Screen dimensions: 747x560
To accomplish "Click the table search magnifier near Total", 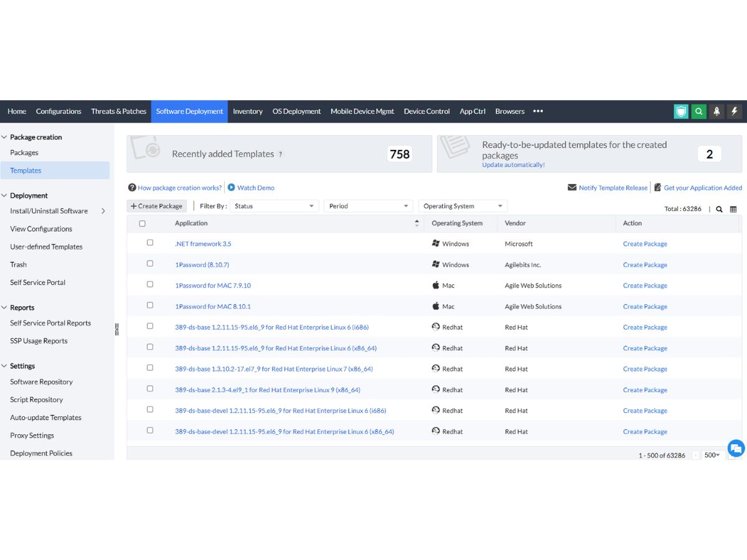I will (719, 209).
